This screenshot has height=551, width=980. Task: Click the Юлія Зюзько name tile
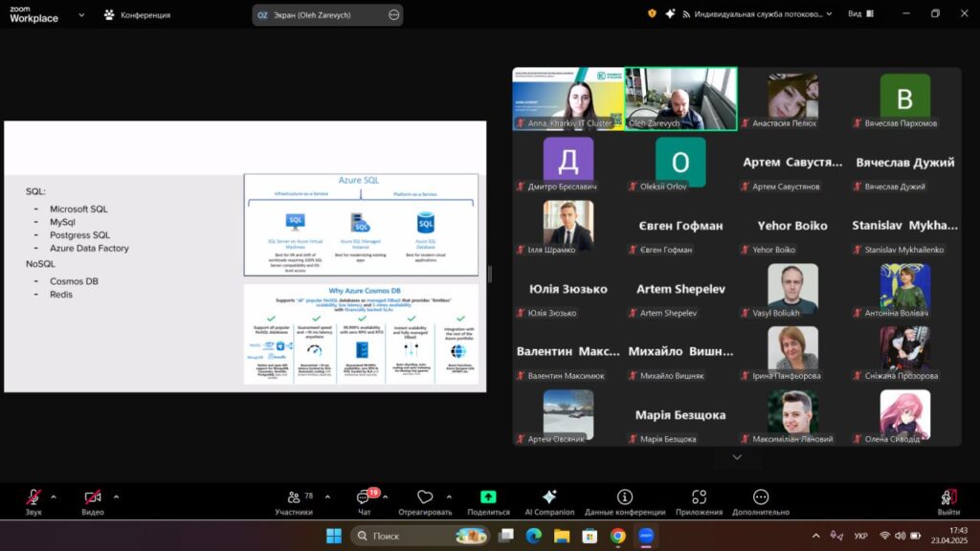568,288
